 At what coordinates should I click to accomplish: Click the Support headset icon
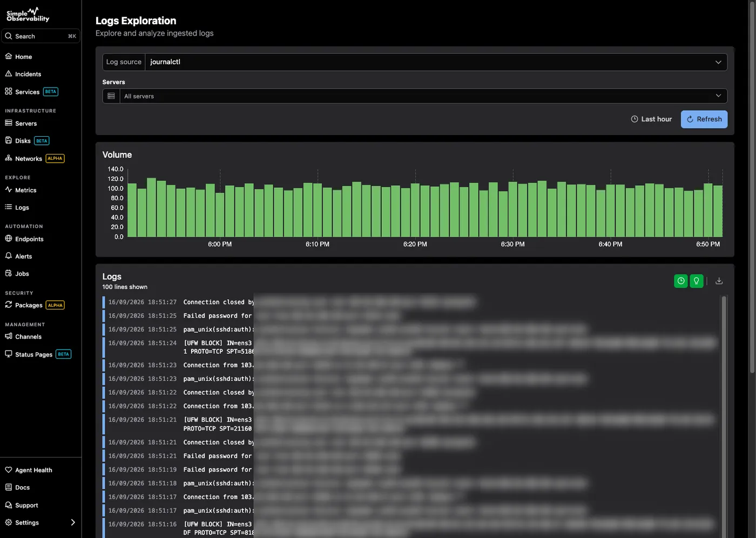coord(9,505)
